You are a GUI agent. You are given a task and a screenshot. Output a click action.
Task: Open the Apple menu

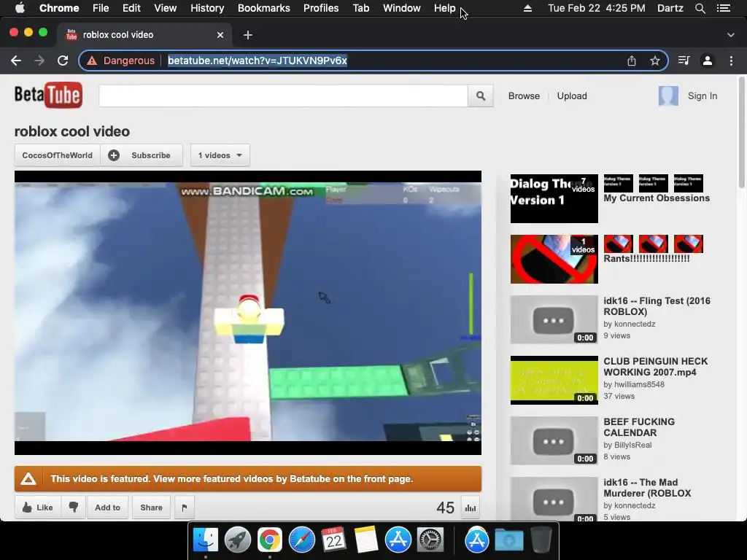(x=20, y=8)
